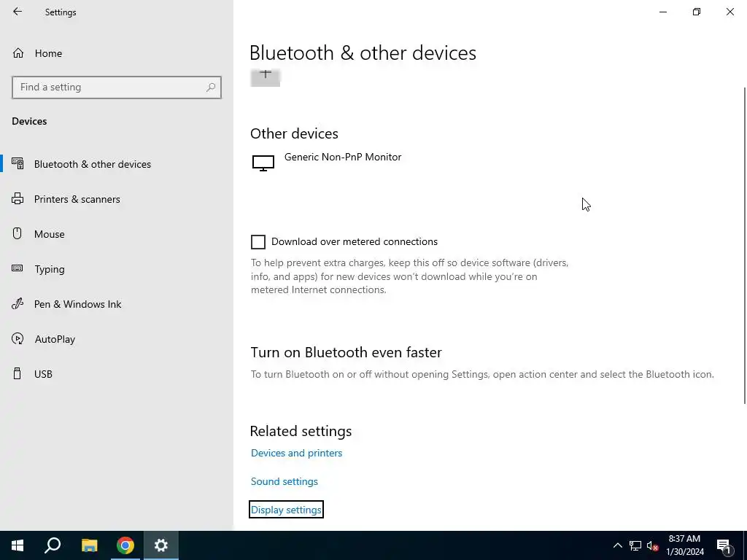Click the pen icon beside Windows Ink

18,303
